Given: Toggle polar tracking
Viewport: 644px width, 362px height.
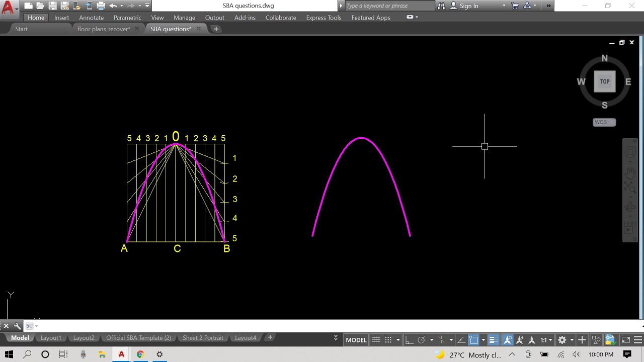Looking at the screenshot, I should point(422,340).
